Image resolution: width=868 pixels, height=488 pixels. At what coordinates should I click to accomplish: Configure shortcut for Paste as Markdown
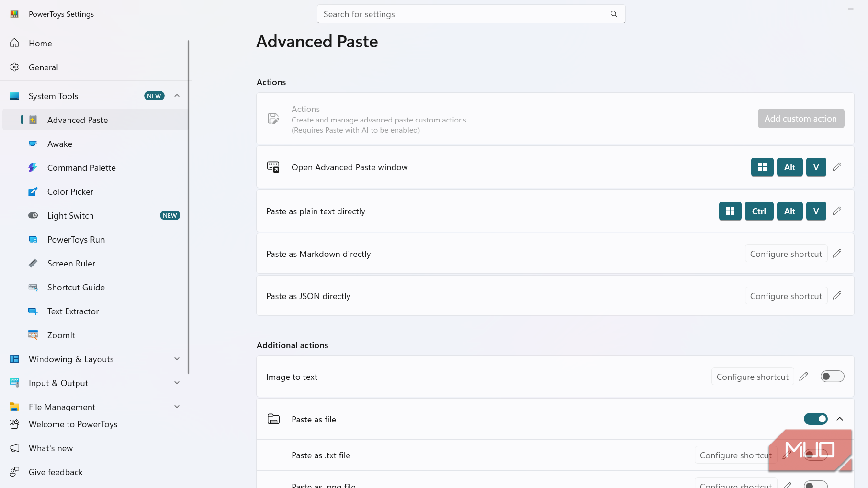click(x=786, y=254)
